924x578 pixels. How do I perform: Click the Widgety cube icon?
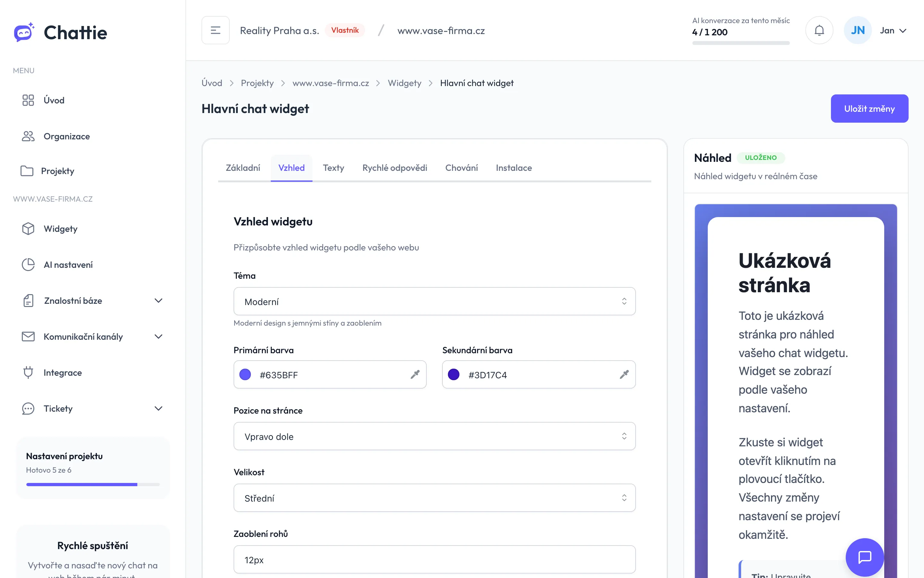point(28,229)
